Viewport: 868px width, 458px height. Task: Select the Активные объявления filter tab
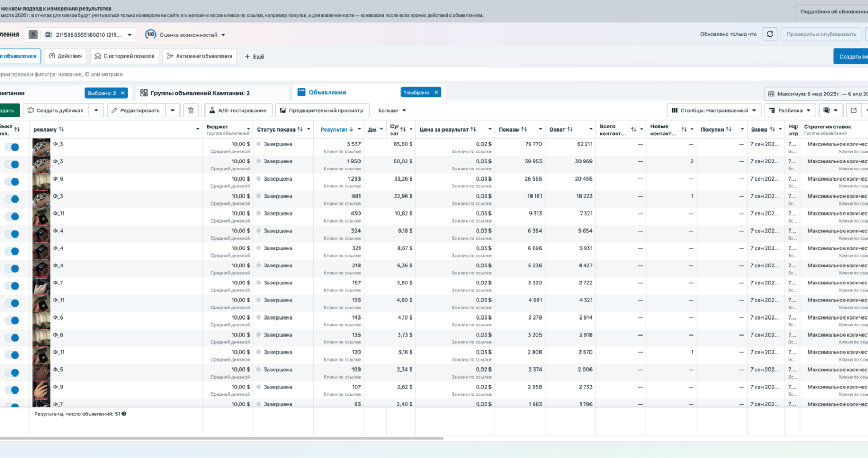pyautogui.click(x=200, y=56)
